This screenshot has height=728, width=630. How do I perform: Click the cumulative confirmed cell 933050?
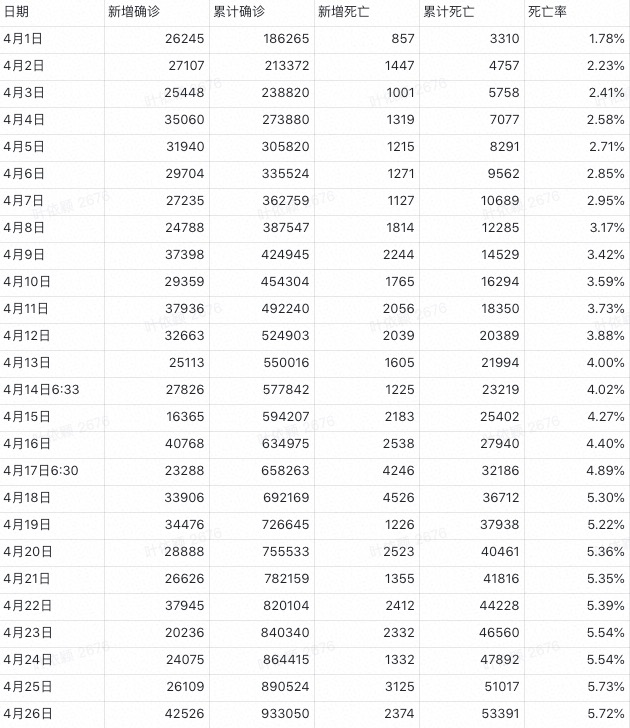click(282, 714)
